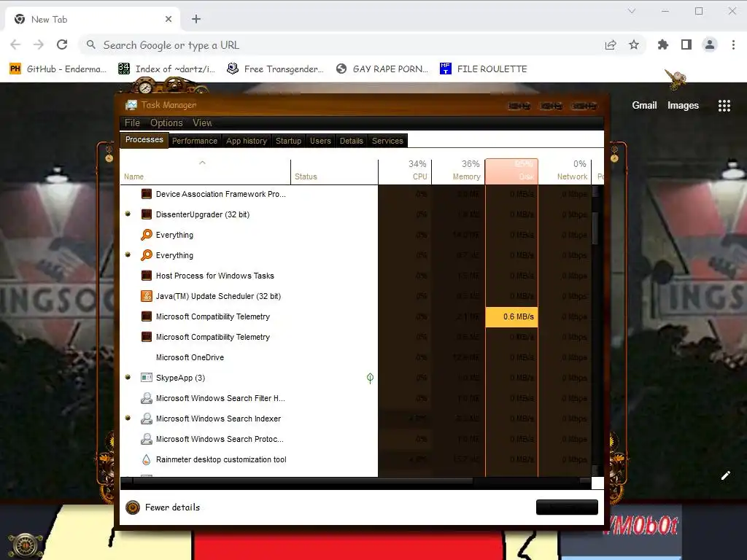This screenshot has height=560, width=747.
Task: Click the sort arrow above Name column
Action: point(203,163)
